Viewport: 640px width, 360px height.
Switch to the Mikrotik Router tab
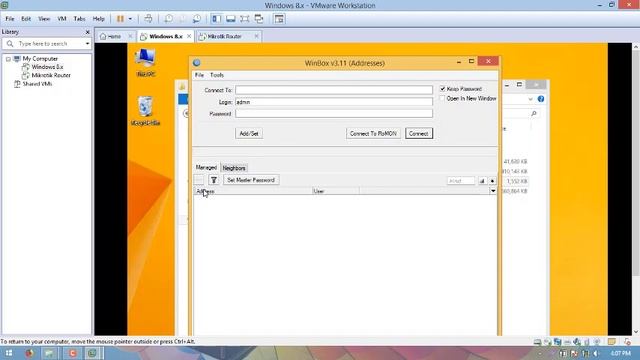pyautogui.click(x=224, y=36)
